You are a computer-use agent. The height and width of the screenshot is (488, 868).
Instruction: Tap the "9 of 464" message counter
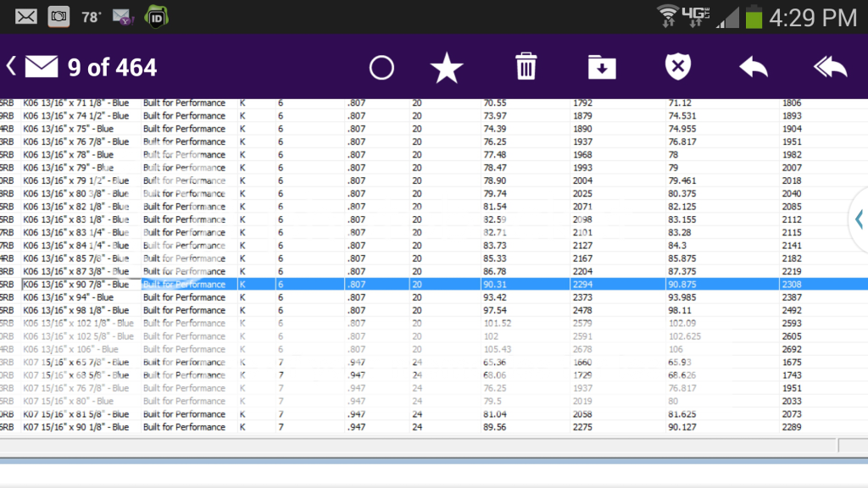112,67
